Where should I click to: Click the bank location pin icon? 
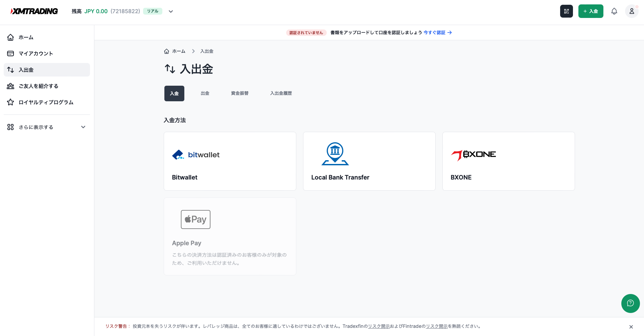point(335,154)
